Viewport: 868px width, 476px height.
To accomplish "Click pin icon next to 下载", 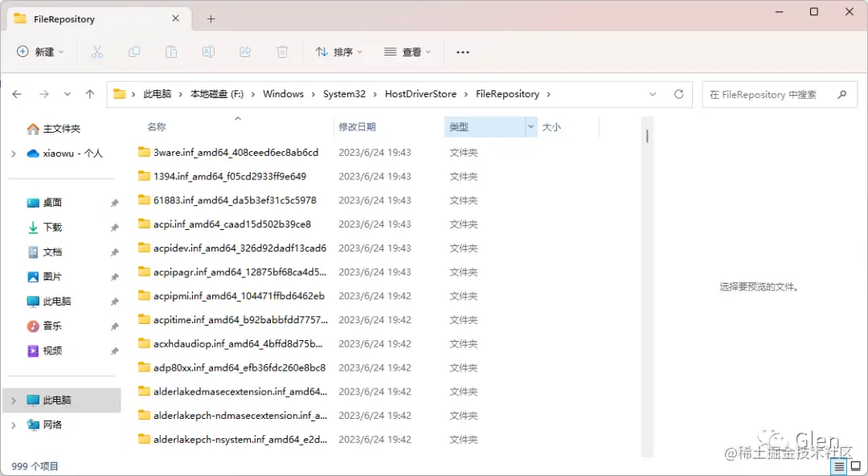I will point(115,228).
